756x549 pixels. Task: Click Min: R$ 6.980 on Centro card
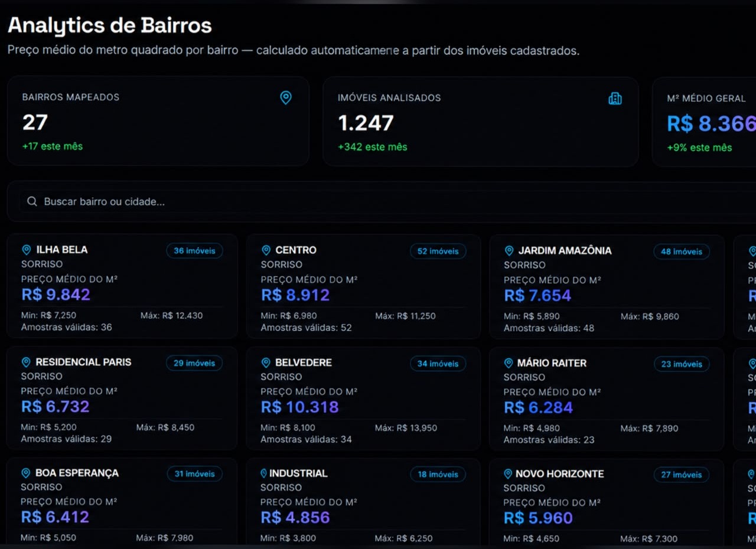[x=289, y=316]
